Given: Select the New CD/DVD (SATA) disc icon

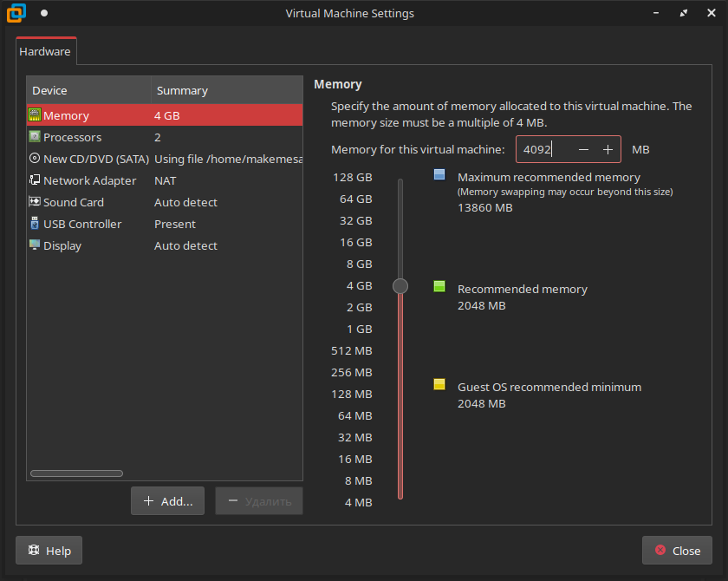Looking at the screenshot, I should tap(35, 159).
